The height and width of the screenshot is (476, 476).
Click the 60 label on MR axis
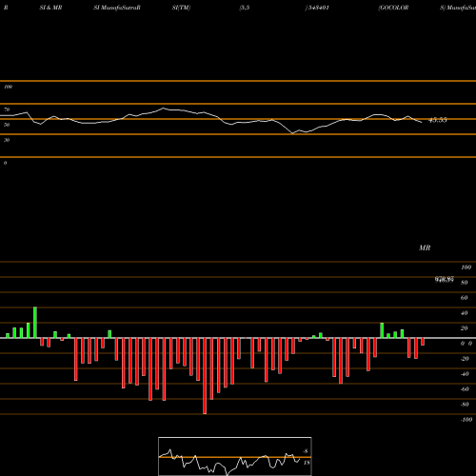coord(465,298)
